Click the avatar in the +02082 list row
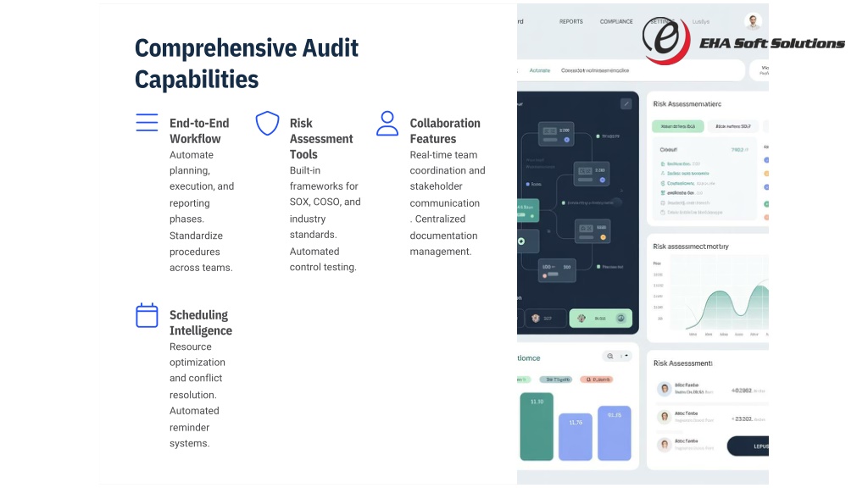Screen dimensions: 868x488 (665, 389)
